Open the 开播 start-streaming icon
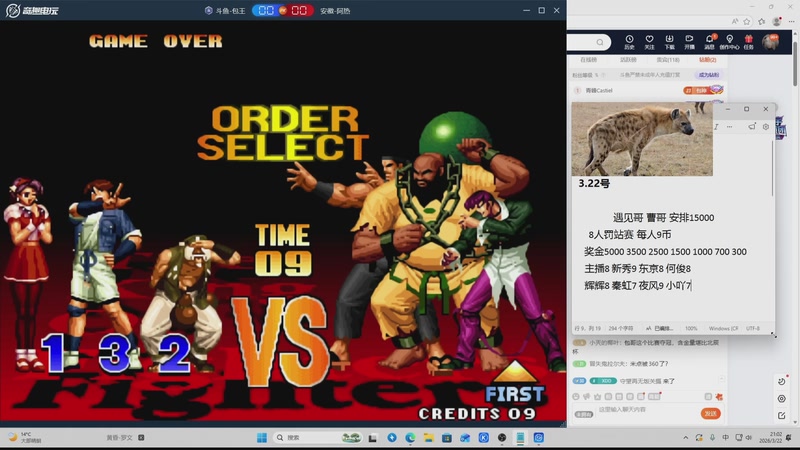 (689, 42)
